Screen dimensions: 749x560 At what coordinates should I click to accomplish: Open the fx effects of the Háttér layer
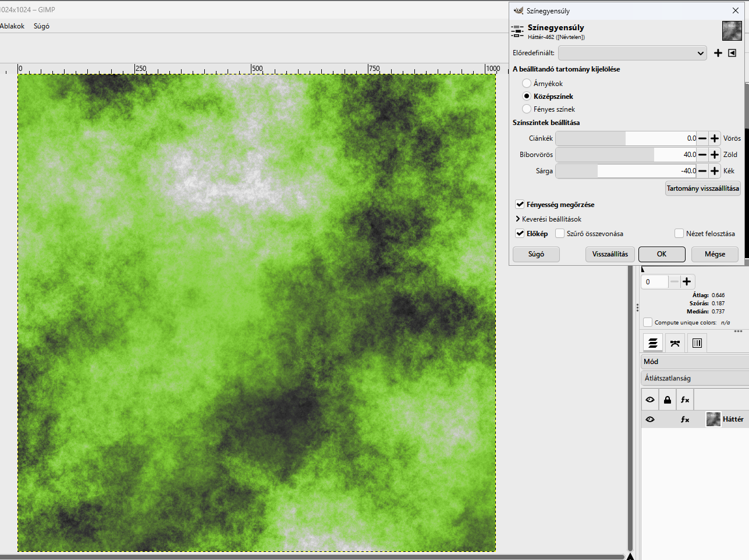coord(685,419)
